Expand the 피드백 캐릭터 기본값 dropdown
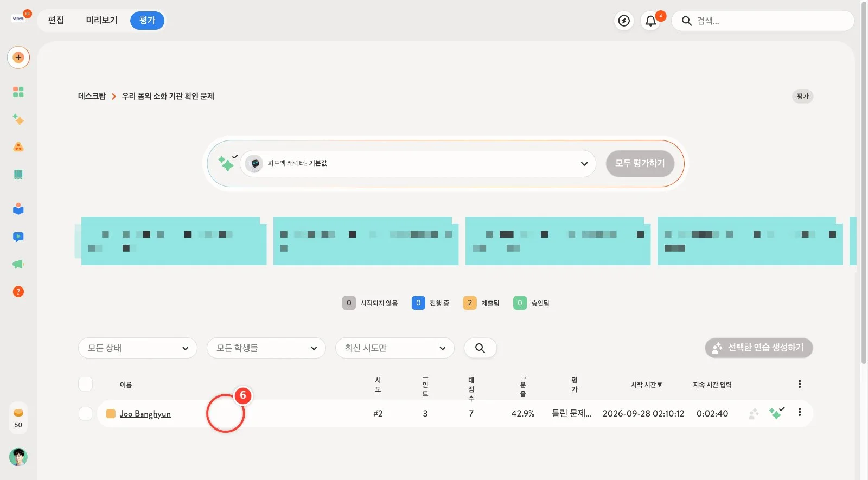The width and height of the screenshot is (868, 480). pos(418,163)
